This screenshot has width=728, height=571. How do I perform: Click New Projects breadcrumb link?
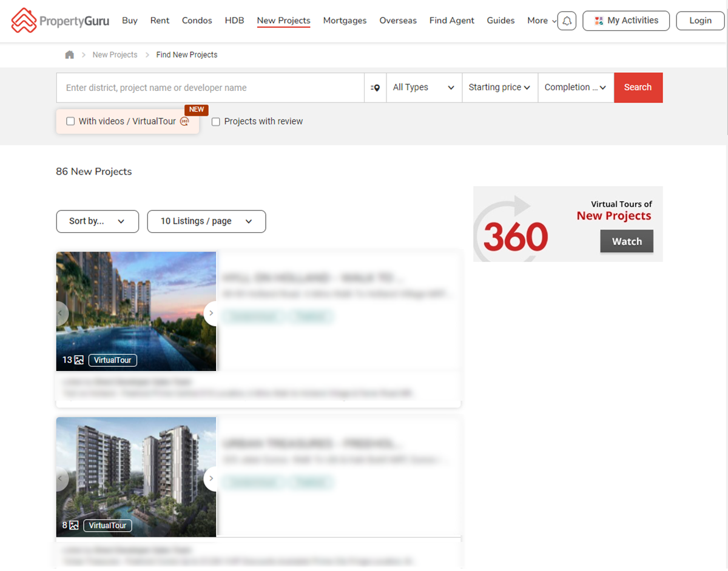click(115, 55)
